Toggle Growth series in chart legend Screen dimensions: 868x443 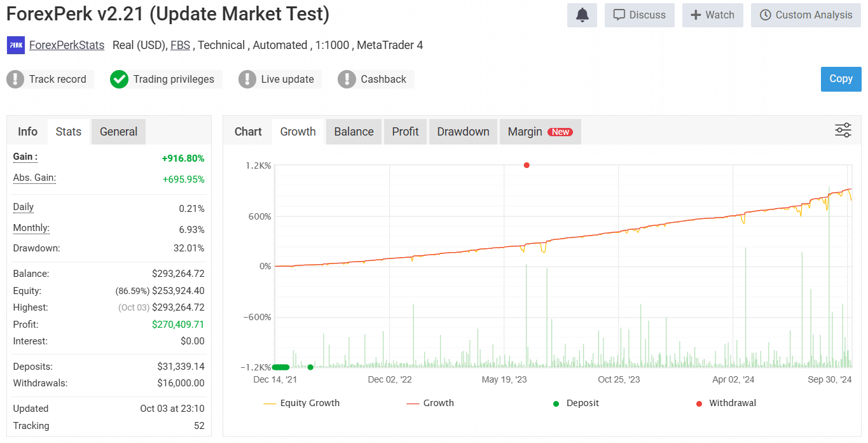[431, 403]
